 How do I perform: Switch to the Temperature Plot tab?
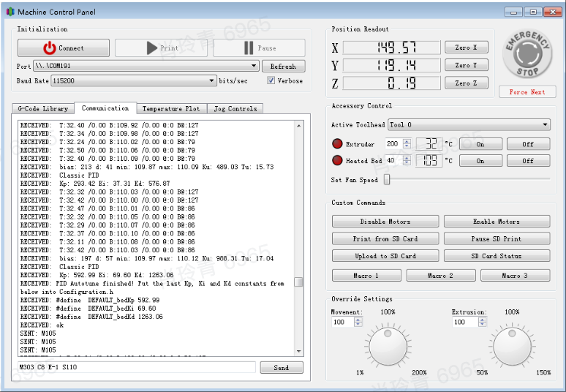[x=170, y=109]
